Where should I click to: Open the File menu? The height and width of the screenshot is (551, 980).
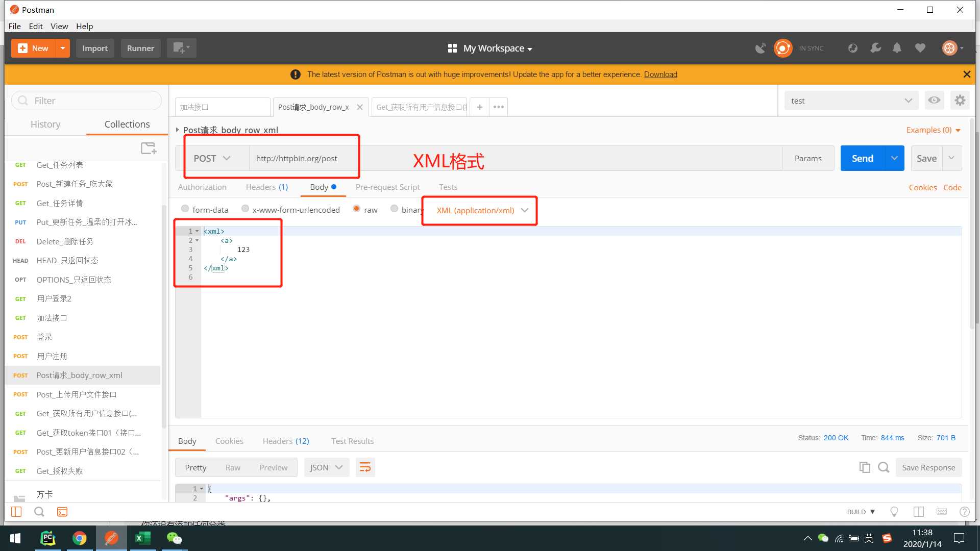14,26
